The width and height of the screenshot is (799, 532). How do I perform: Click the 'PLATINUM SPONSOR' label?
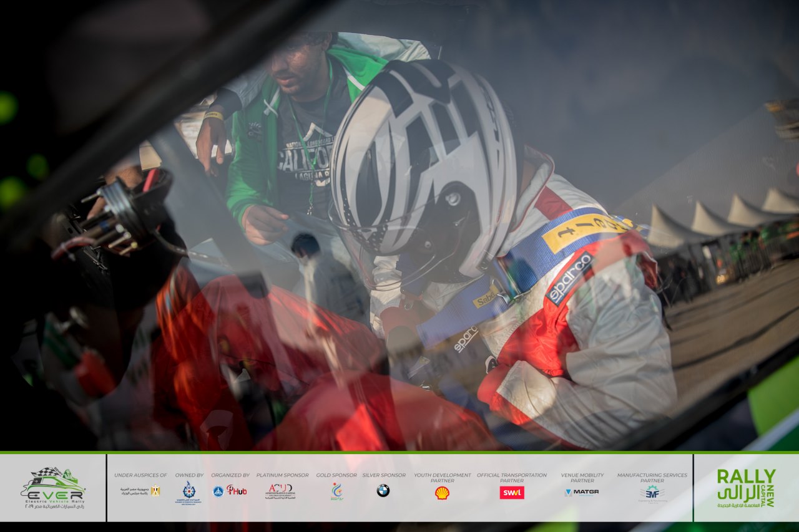point(282,475)
